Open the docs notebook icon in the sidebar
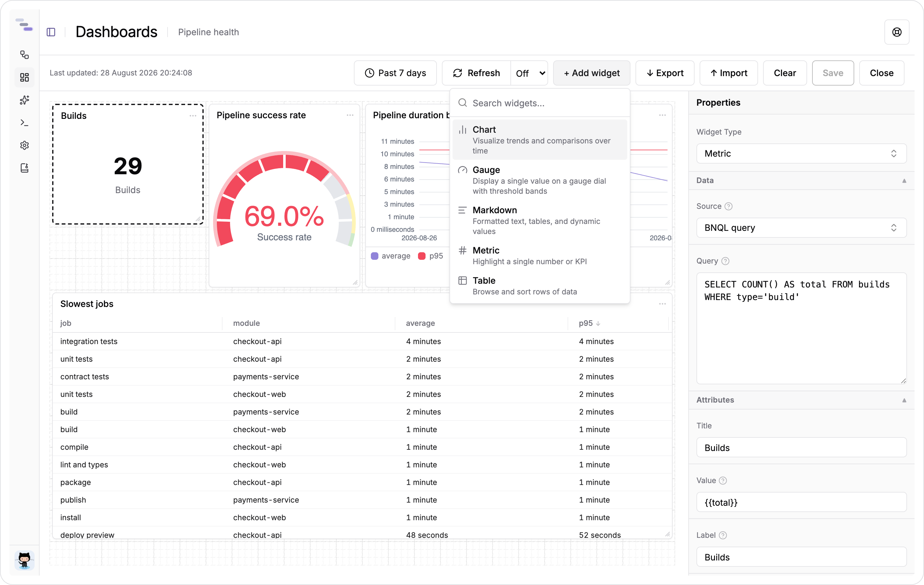This screenshot has height=585, width=924. pos(25,168)
